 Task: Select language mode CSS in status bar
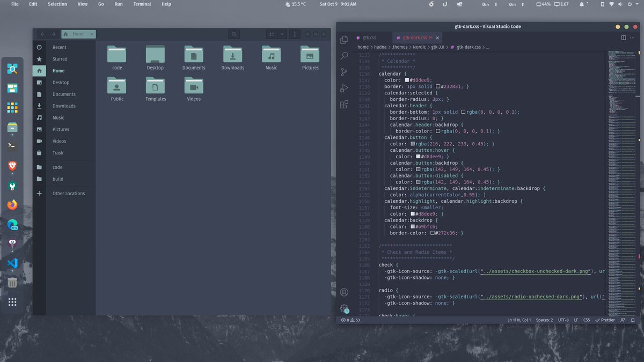(x=587, y=320)
